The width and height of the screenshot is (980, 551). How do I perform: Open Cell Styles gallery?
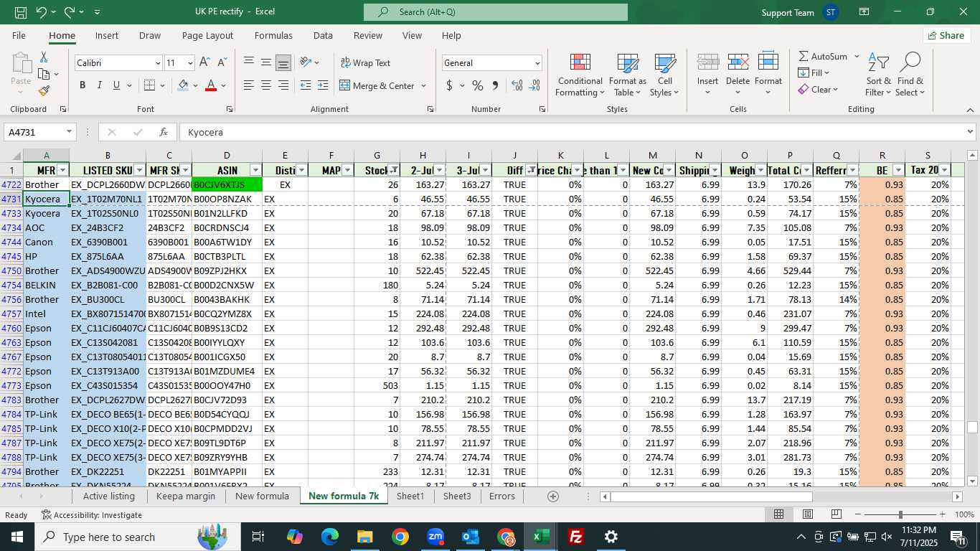(x=664, y=75)
